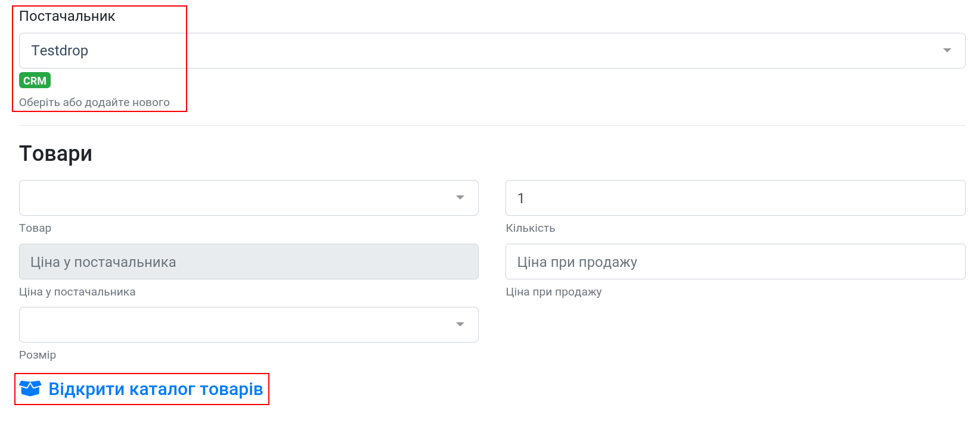Image resolution: width=980 pixels, height=423 pixels.
Task: Open the Розмір size dropdown
Action: (x=249, y=325)
